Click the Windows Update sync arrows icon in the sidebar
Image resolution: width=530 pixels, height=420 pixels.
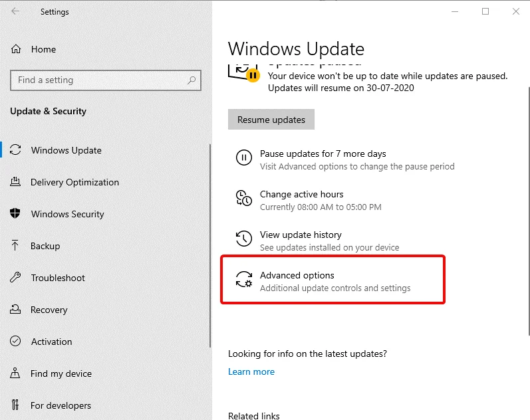tap(15, 150)
